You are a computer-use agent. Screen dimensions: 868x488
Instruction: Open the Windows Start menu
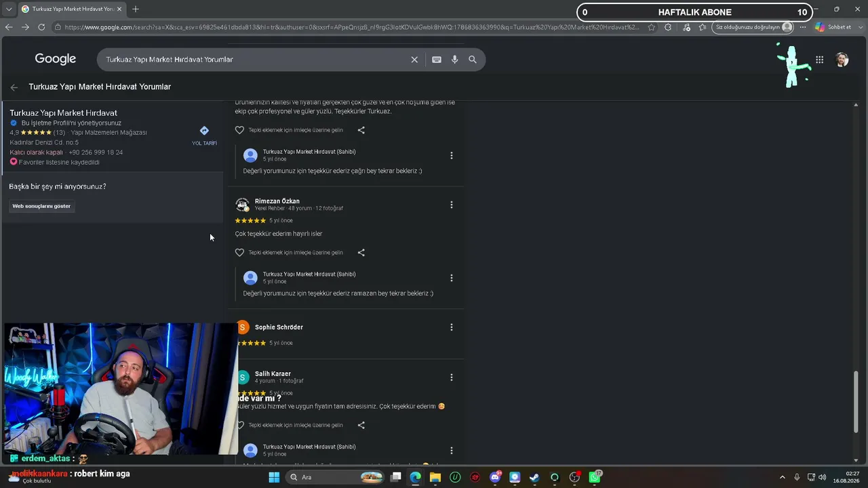pyautogui.click(x=274, y=477)
